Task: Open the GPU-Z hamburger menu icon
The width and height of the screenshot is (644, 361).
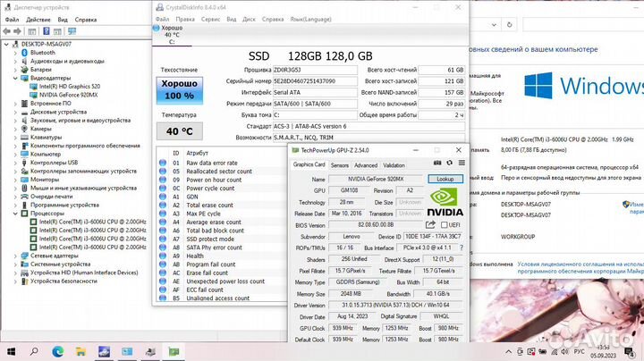Action: point(462,163)
